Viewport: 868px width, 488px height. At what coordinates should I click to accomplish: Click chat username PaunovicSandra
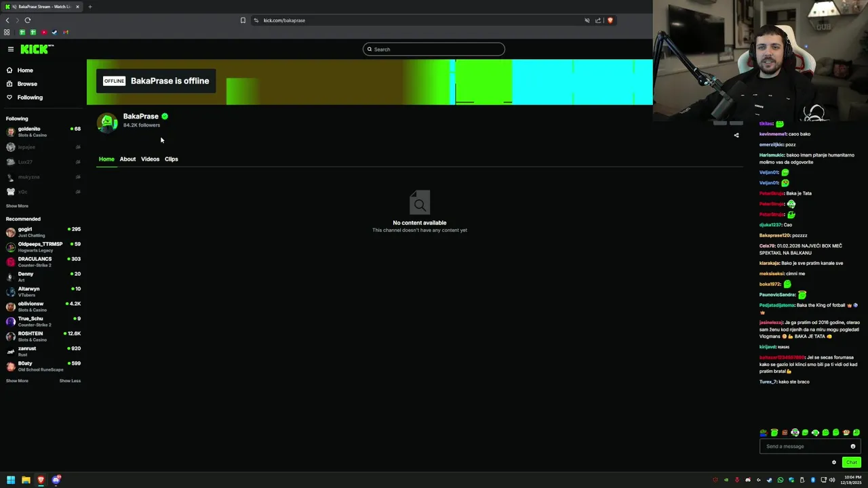tap(777, 295)
